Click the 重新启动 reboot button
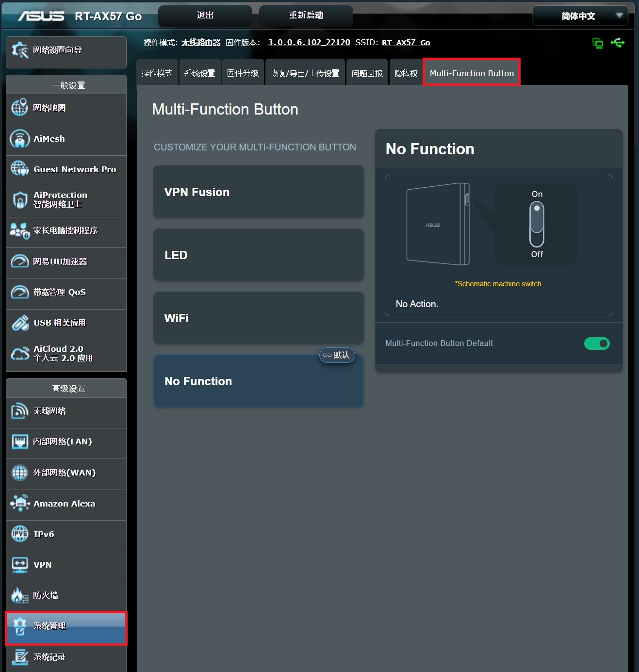The height and width of the screenshot is (672, 639). click(306, 16)
